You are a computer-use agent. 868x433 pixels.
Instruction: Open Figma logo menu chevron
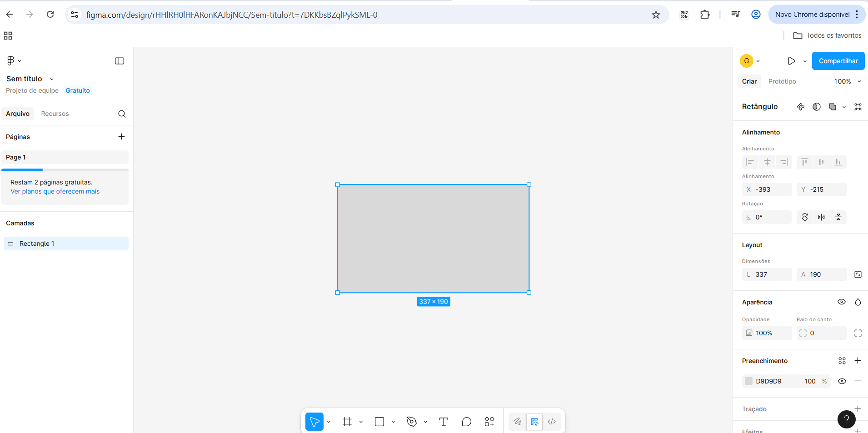click(20, 61)
